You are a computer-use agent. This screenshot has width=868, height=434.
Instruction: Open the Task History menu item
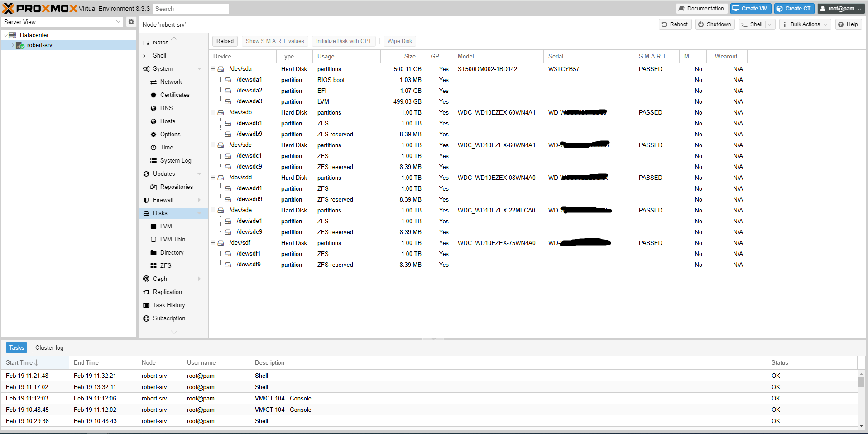(169, 305)
